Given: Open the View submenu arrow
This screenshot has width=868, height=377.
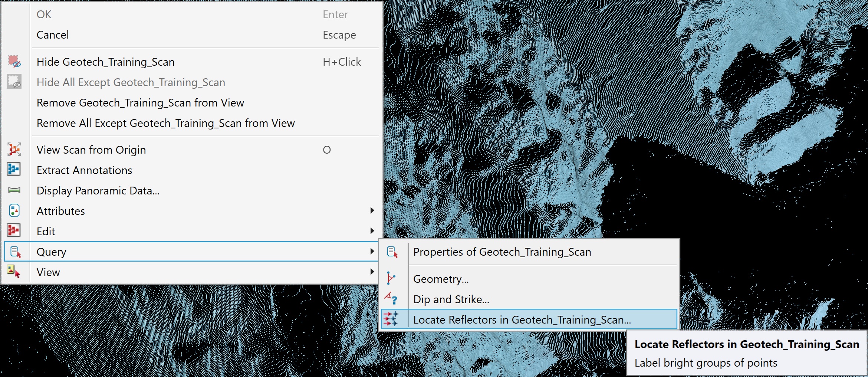Looking at the screenshot, I should [372, 272].
